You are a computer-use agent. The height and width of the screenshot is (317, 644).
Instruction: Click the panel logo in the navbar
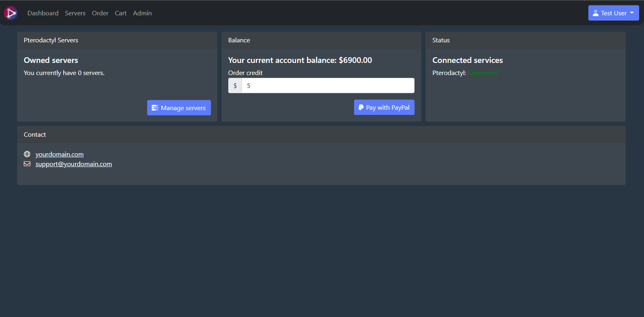[x=10, y=13]
